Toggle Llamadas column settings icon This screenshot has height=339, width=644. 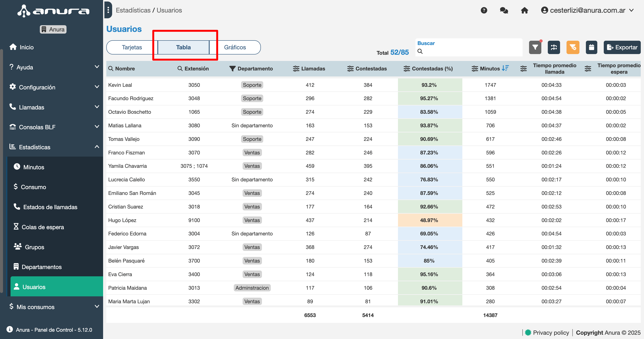[296, 68]
